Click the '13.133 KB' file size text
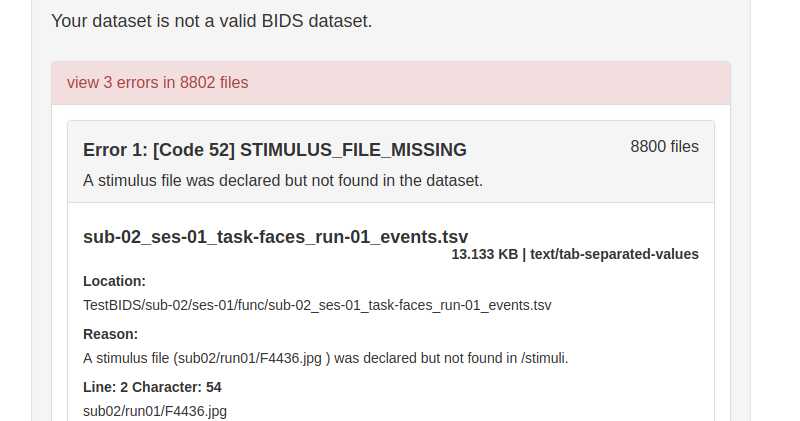The width and height of the screenshot is (800, 421). point(484,254)
